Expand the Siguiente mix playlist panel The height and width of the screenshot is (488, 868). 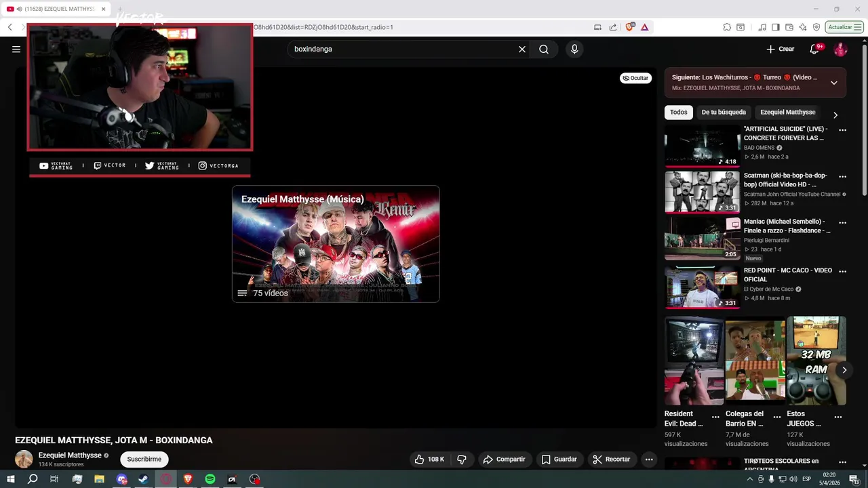coord(834,83)
